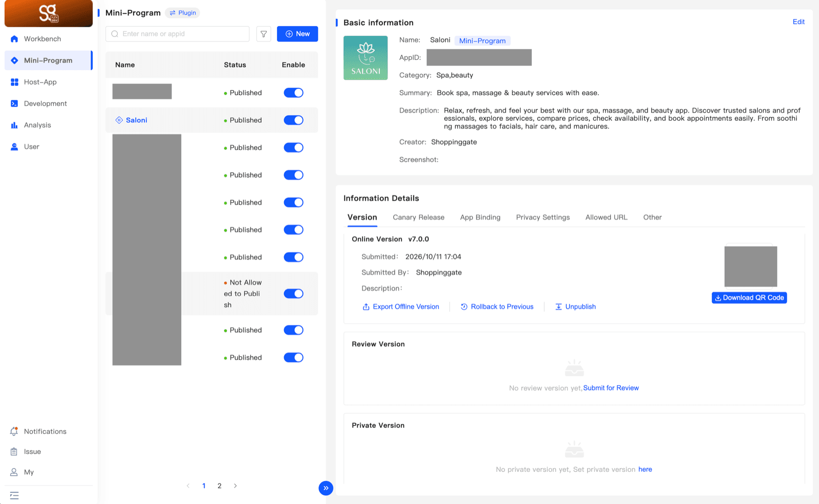Open the Development console icon
The width and height of the screenshot is (819, 504).
tap(14, 103)
